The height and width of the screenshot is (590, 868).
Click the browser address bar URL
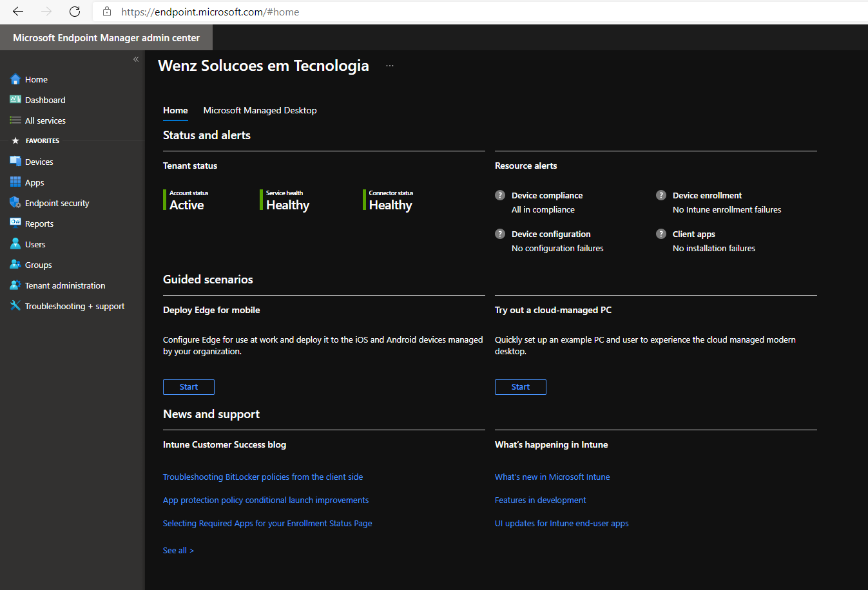pyautogui.click(x=210, y=12)
